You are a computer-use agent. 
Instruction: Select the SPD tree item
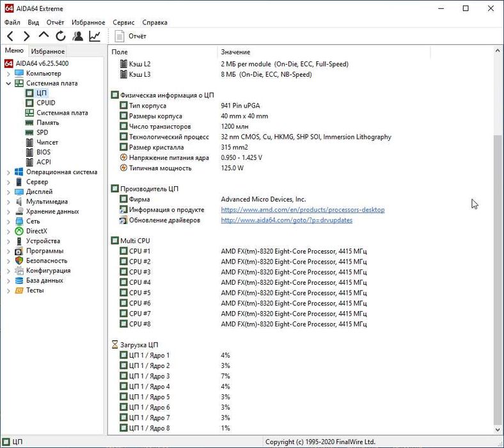42,132
